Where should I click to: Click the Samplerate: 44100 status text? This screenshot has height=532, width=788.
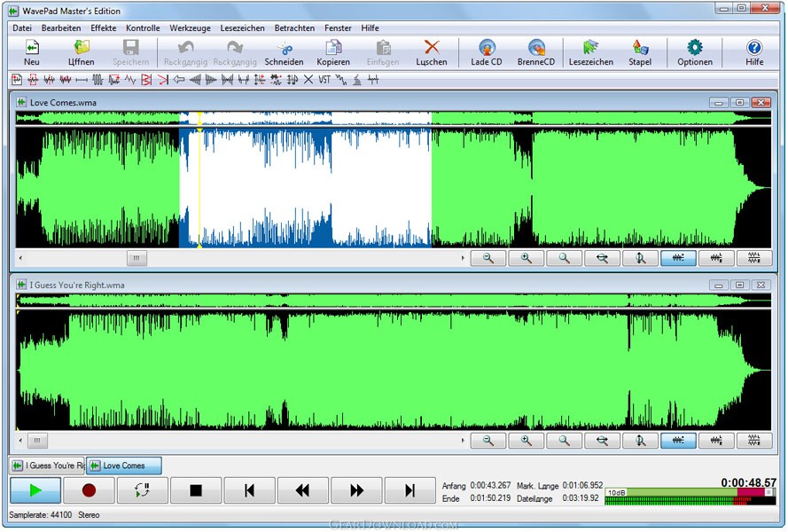[x=40, y=515]
